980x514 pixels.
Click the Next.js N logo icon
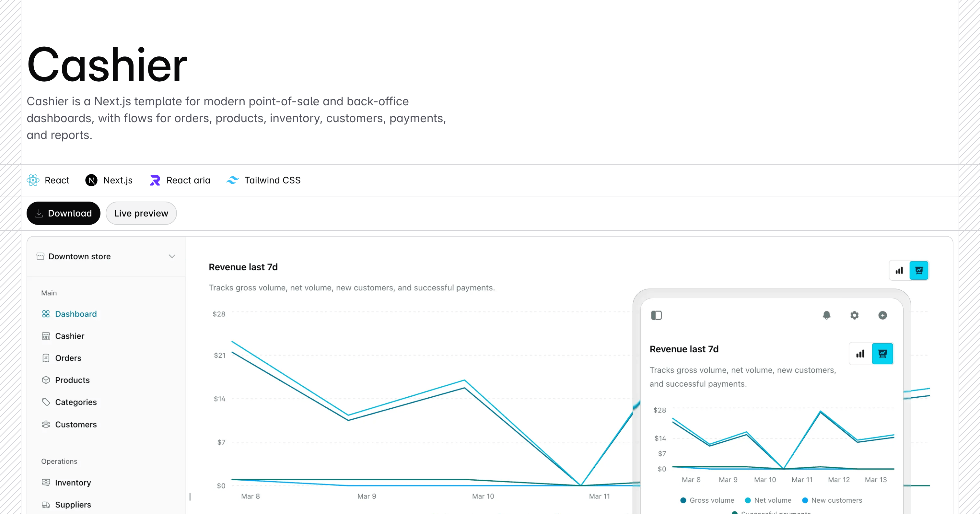(x=91, y=180)
